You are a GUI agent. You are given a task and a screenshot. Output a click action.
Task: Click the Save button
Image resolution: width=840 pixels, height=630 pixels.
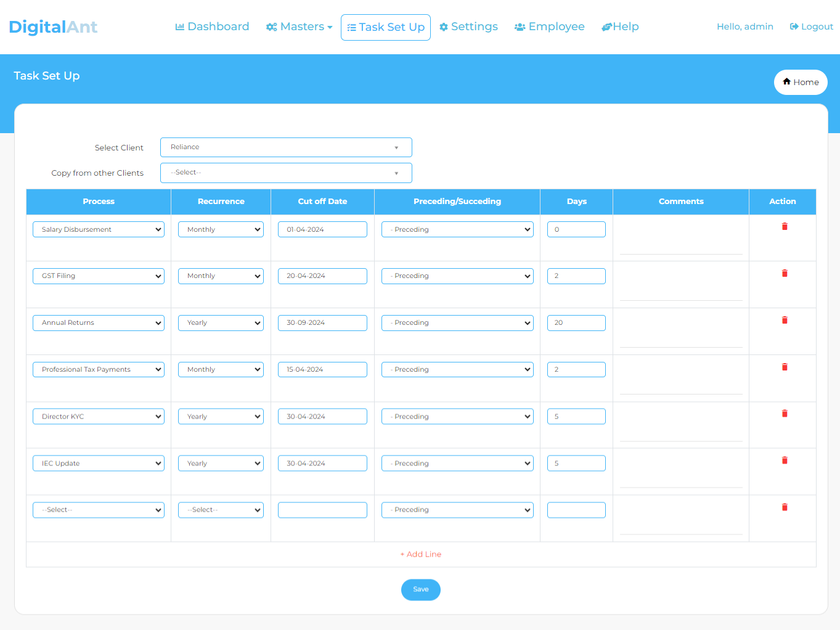pyautogui.click(x=421, y=589)
